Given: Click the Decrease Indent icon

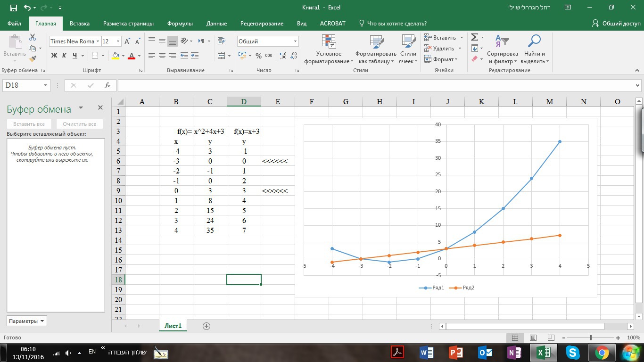Looking at the screenshot, I should point(184,56).
